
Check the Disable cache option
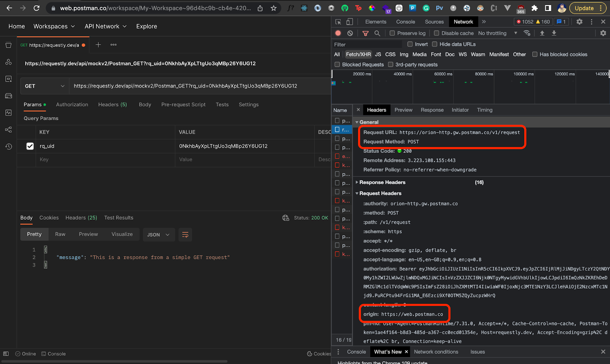click(437, 33)
